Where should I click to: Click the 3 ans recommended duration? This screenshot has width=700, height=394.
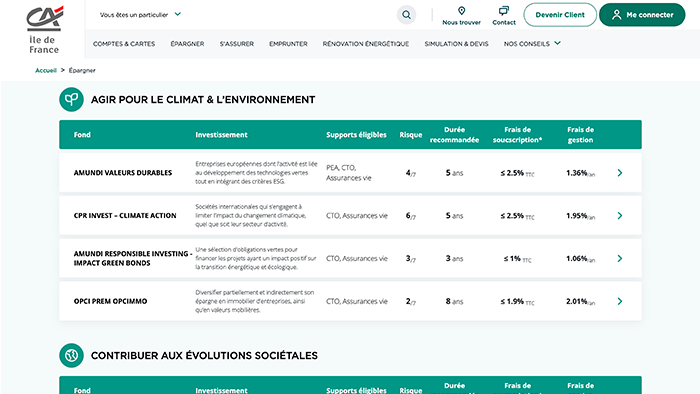pos(454,259)
